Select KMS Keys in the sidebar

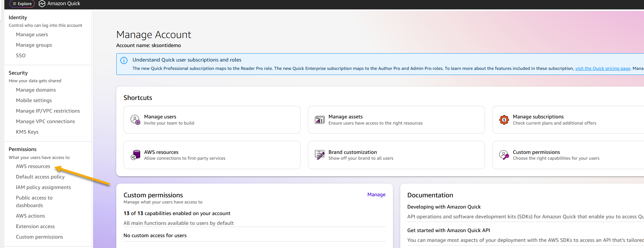click(27, 132)
